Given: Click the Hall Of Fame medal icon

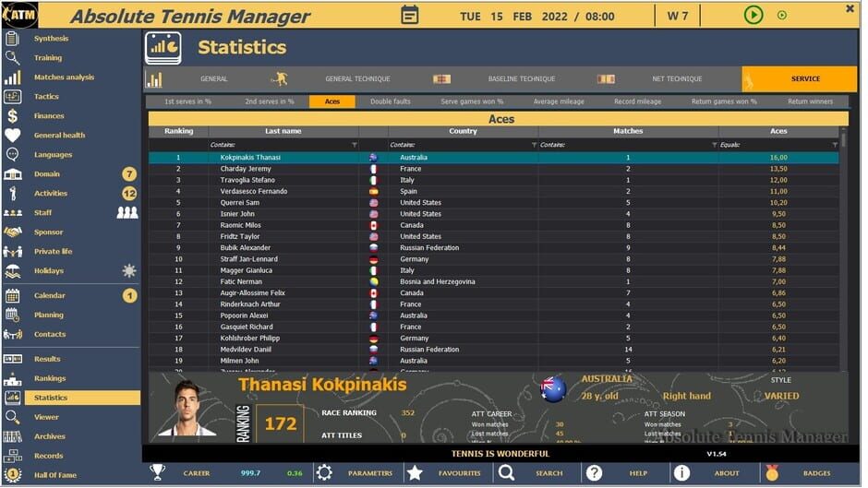Looking at the screenshot, I should pos(12,476).
